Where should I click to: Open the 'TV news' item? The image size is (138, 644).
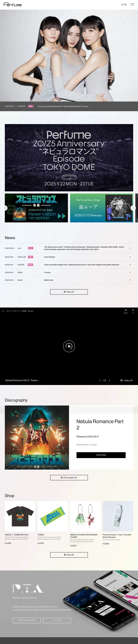pyautogui.click(x=69, y=273)
